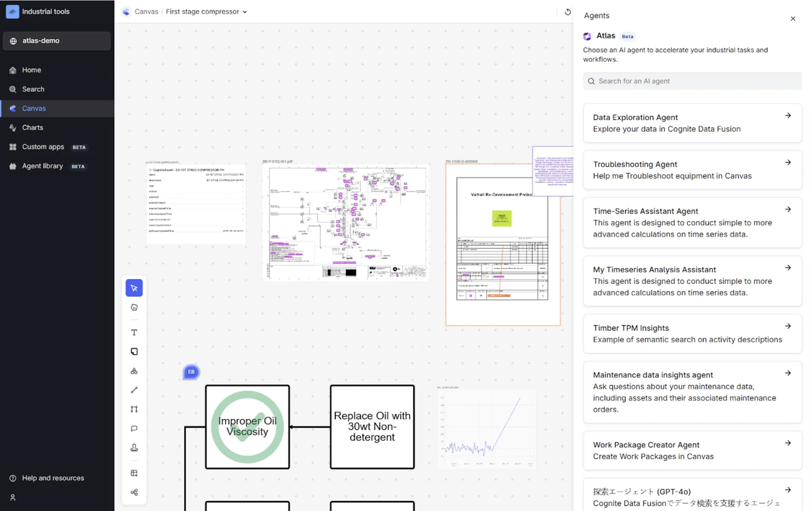This screenshot has width=812, height=511.
Task: Click the Search for an AI agent field
Action: tap(692, 81)
